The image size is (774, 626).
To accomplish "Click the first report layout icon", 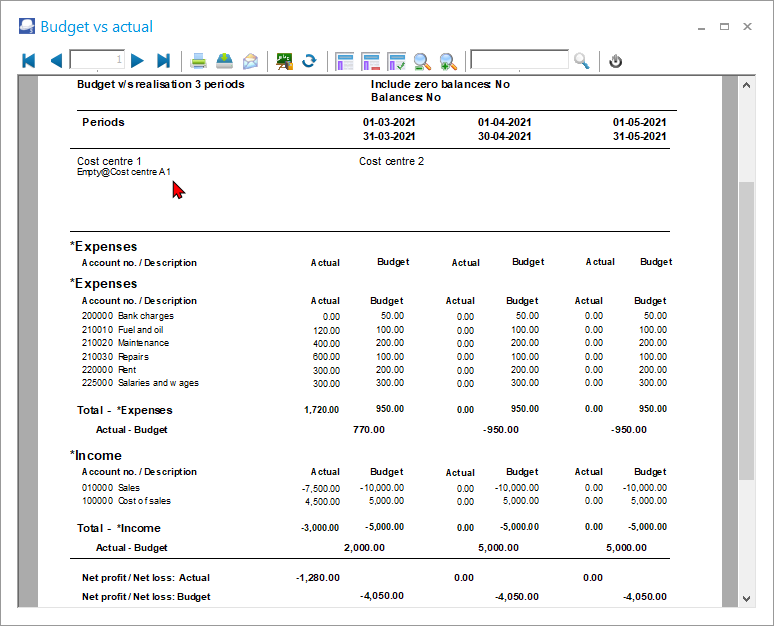I will pos(345,61).
